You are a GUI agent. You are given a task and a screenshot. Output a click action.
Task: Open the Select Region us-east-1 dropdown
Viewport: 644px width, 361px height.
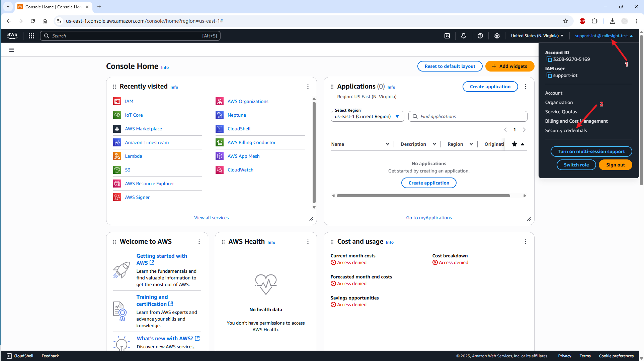(367, 116)
